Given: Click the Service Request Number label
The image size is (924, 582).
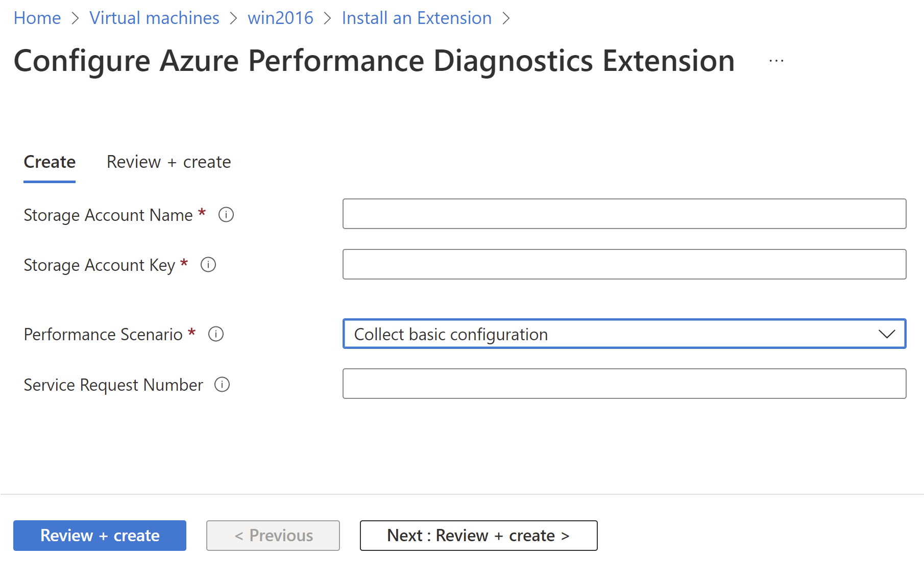Looking at the screenshot, I should pyautogui.click(x=113, y=385).
